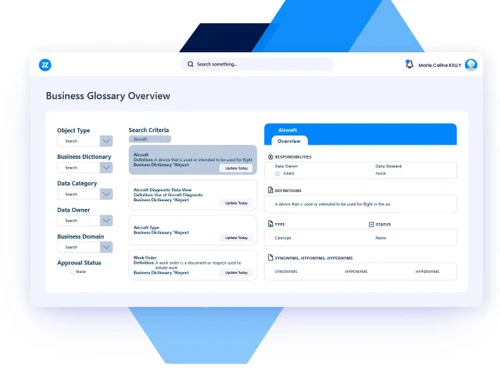Image resolution: width=500 pixels, height=375 pixels.
Task: Click the Object Type search field
Action: [x=79, y=141]
